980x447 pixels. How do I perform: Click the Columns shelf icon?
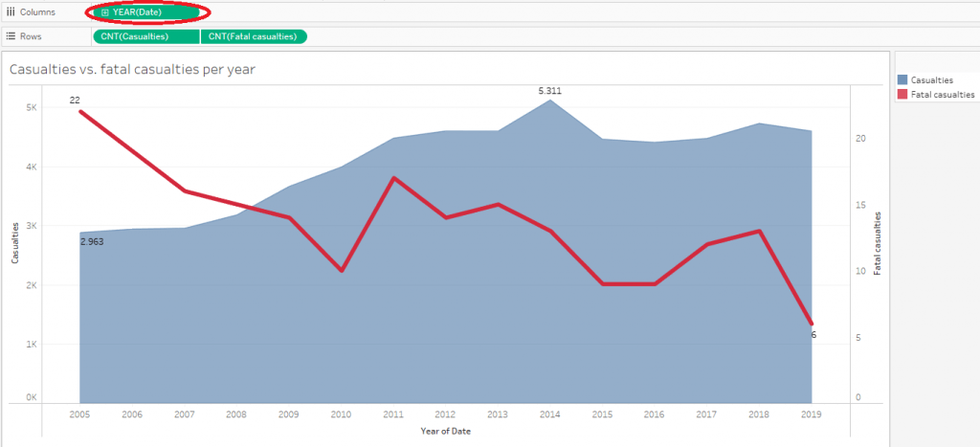click(11, 12)
